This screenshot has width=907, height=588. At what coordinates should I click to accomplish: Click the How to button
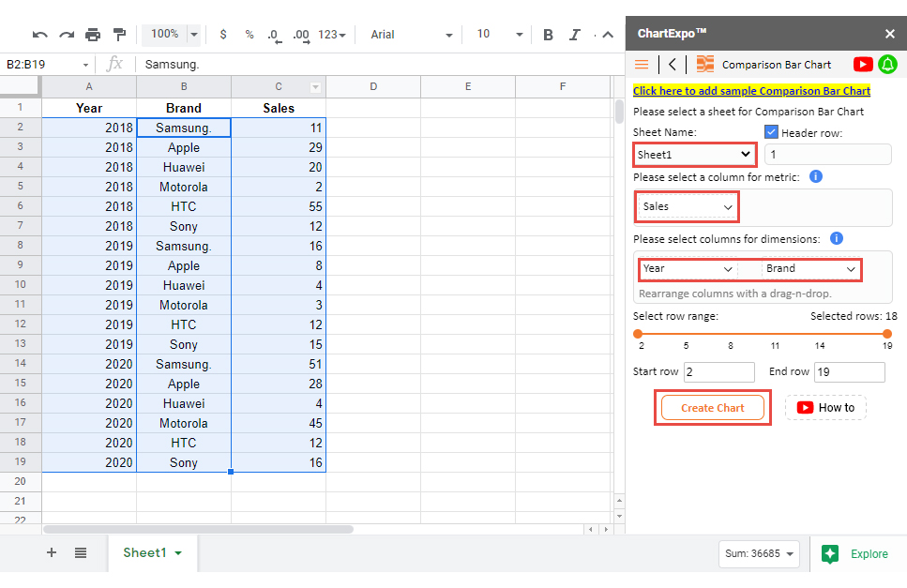point(825,408)
